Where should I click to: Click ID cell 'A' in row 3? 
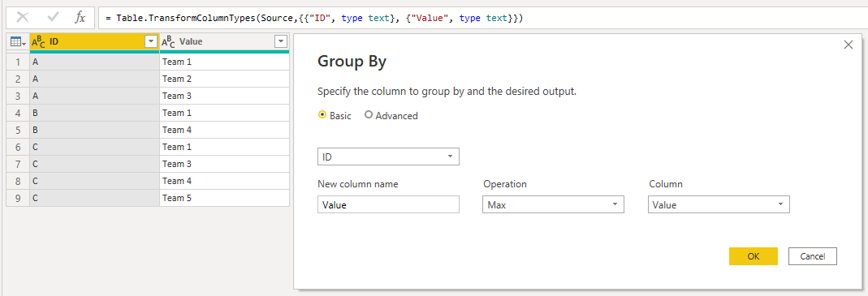[95, 96]
